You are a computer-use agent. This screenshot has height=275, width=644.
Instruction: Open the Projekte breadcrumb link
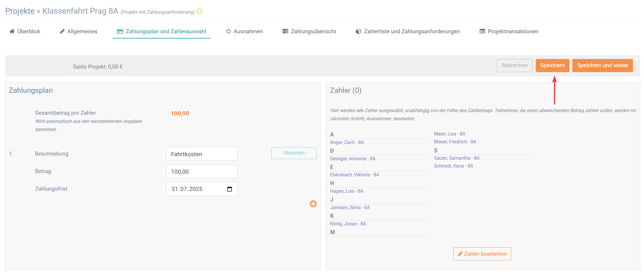20,11
